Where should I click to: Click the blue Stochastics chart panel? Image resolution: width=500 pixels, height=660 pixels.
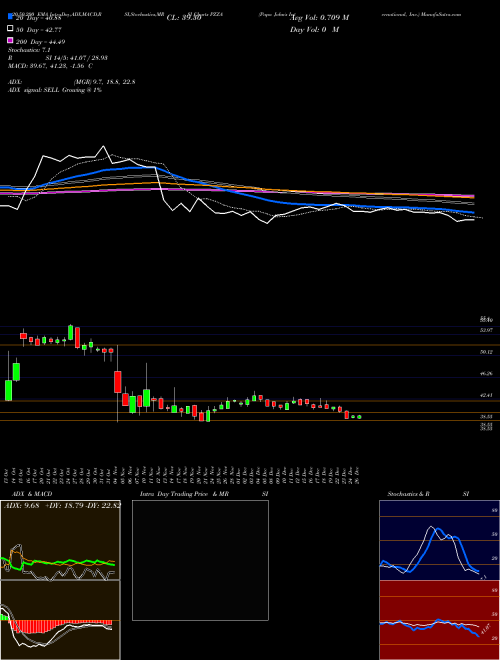coord(439,540)
